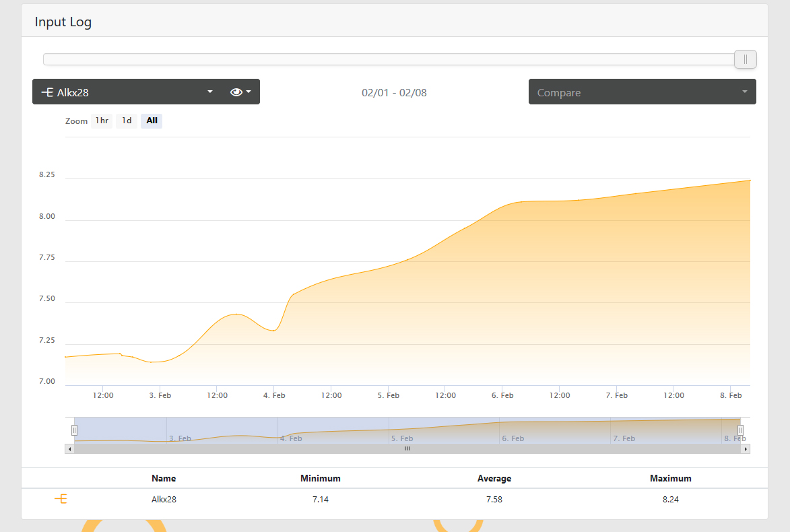790x532 pixels.
Task: Click the Input Log heading
Action: coord(63,22)
